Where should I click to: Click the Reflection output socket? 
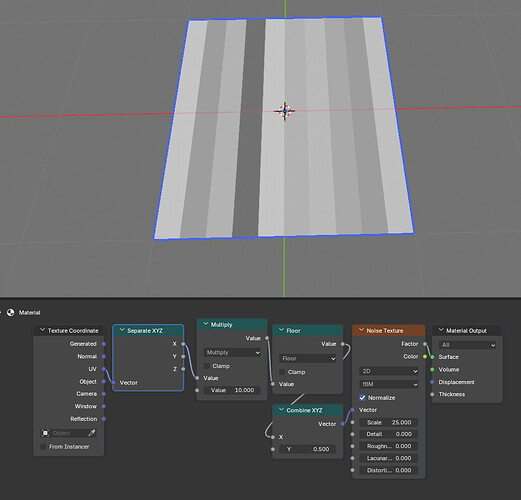[104, 419]
